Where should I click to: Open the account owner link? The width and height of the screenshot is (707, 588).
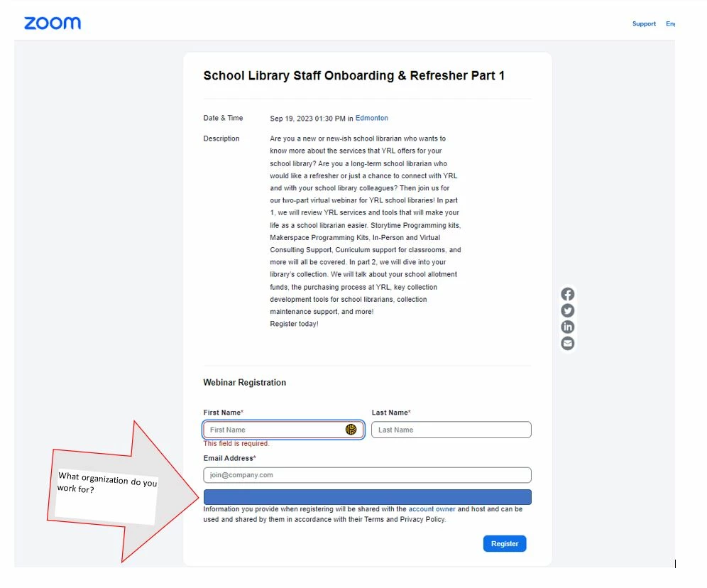[x=432, y=509]
